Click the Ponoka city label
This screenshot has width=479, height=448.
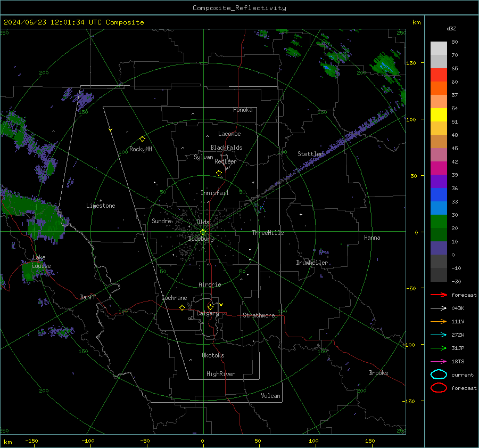point(243,110)
